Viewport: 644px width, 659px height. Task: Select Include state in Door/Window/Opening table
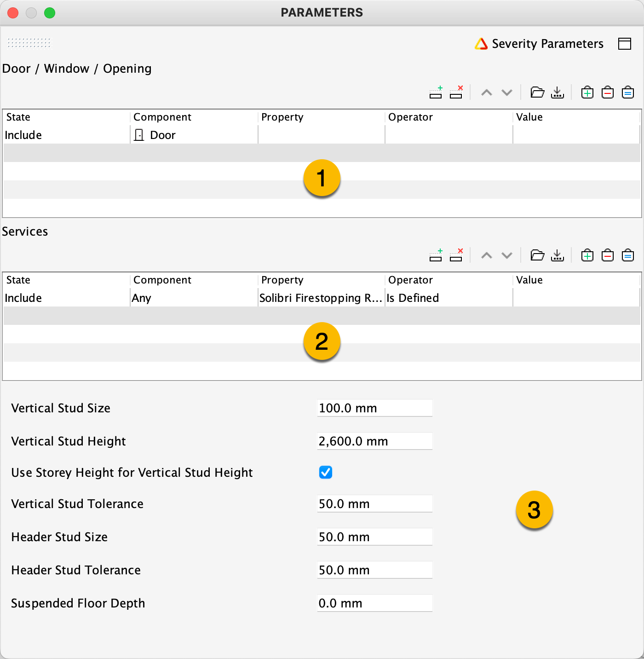click(x=67, y=135)
